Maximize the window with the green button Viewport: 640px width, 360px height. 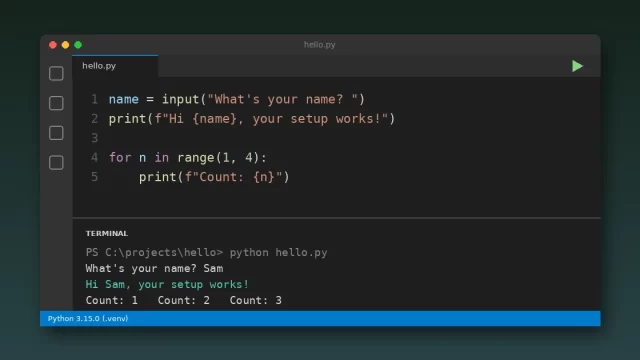coord(78,45)
